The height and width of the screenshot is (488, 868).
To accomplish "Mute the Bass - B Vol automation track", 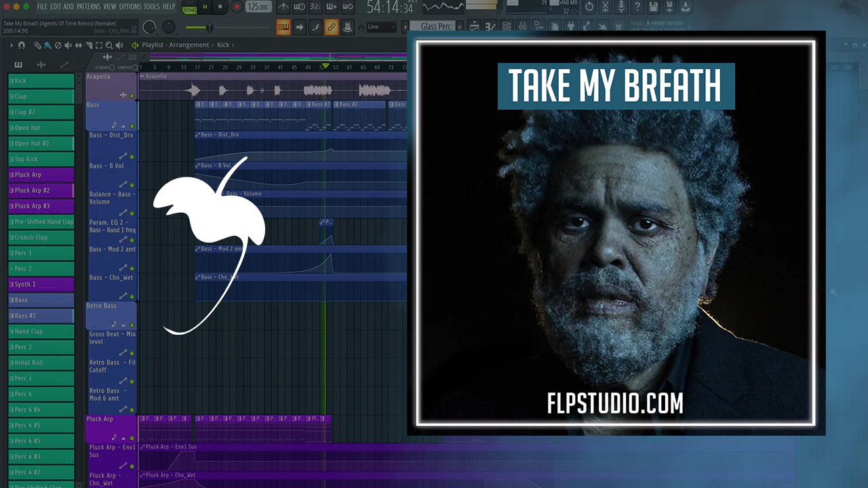I will pyautogui.click(x=132, y=185).
